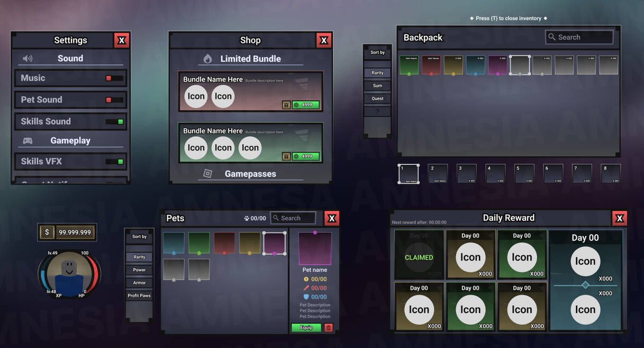Sort Backpack by Quest
644x348 pixels.
point(377,99)
